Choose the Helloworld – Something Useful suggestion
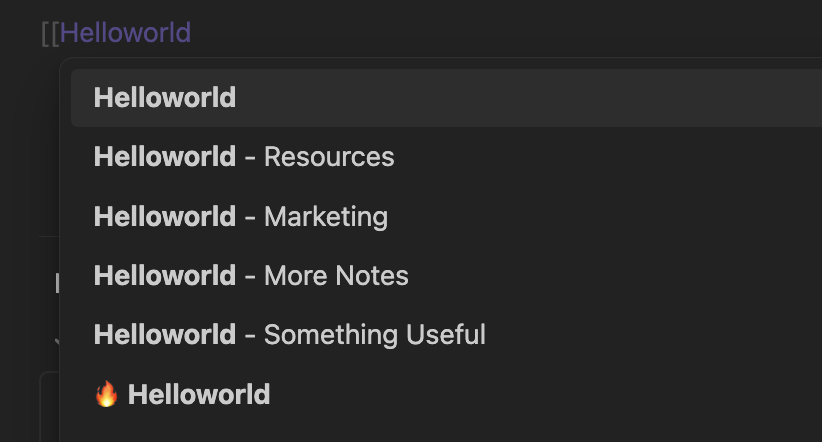 point(446,335)
